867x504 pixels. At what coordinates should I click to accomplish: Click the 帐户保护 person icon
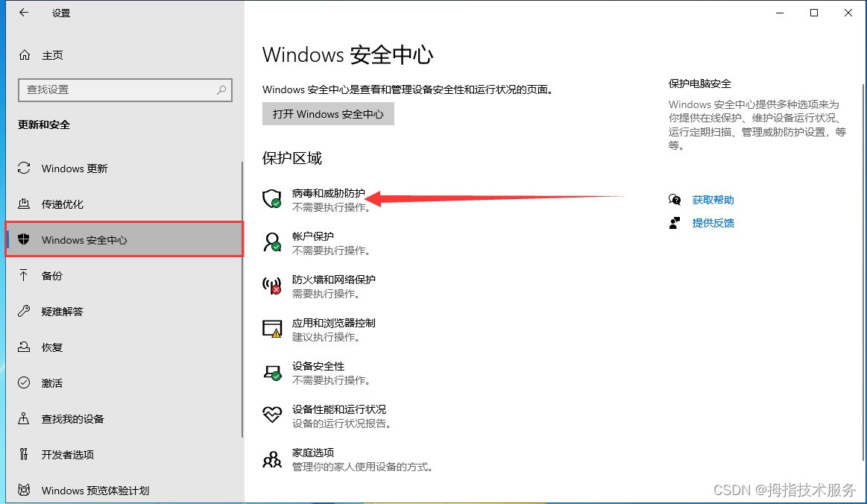(x=272, y=242)
